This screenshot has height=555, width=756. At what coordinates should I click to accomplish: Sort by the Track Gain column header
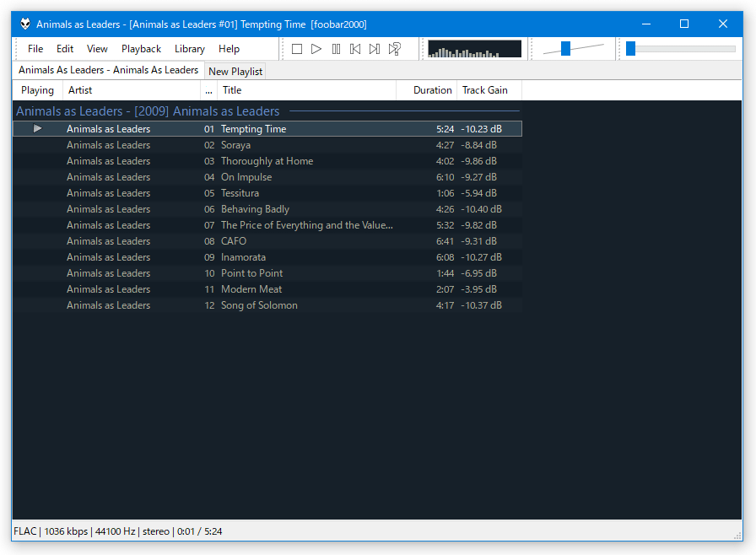pyautogui.click(x=489, y=90)
